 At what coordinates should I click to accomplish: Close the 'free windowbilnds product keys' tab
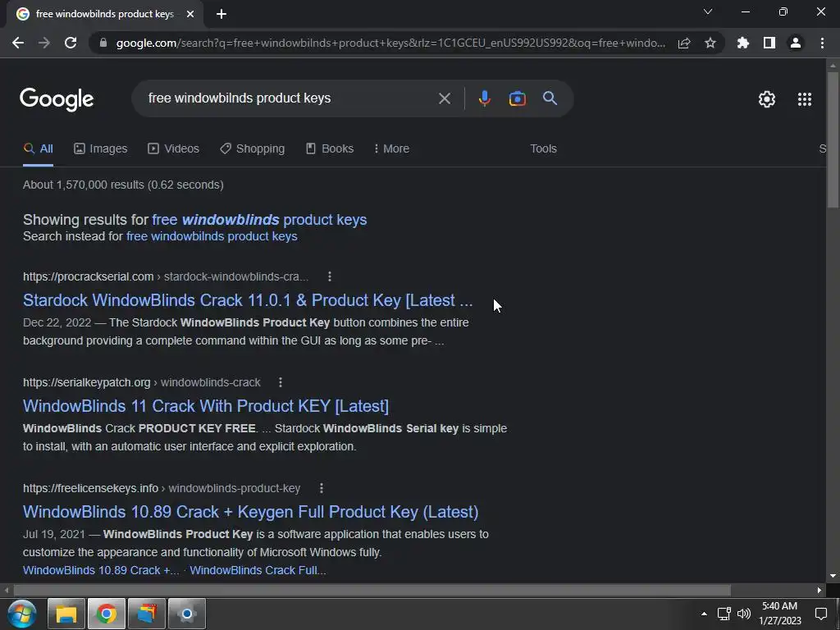pos(190,15)
